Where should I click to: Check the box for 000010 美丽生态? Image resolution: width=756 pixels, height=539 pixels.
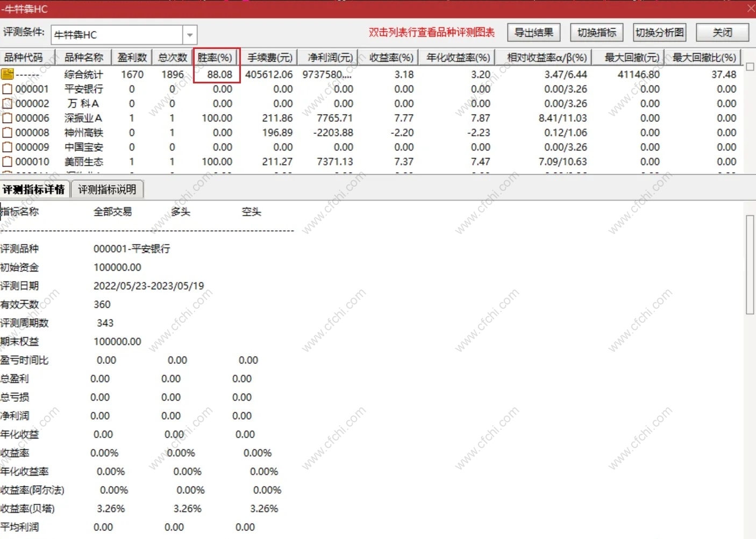(x=8, y=161)
